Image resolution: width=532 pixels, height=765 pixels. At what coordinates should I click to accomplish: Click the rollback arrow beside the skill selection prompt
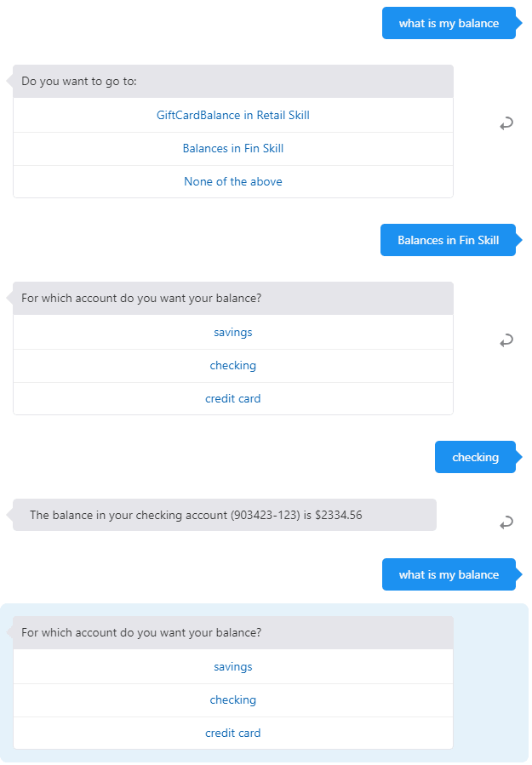click(x=506, y=124)
